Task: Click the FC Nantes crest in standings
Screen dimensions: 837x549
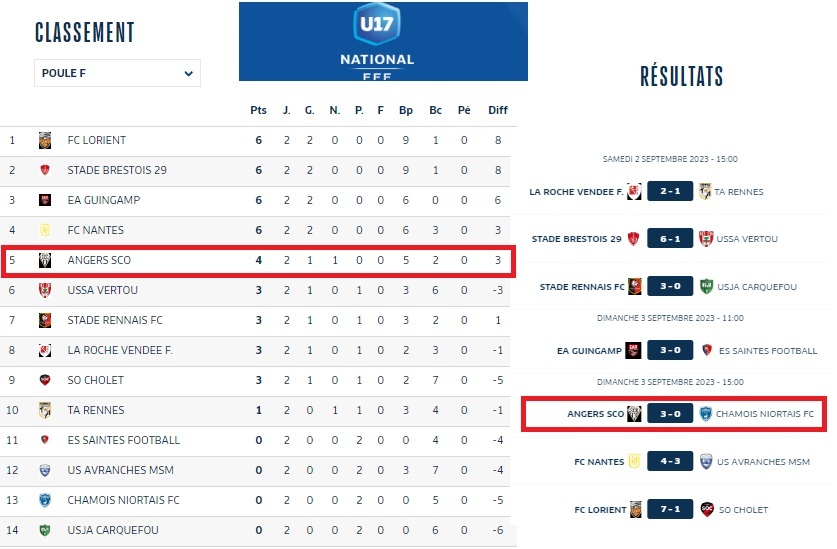Action: (45, 230)
